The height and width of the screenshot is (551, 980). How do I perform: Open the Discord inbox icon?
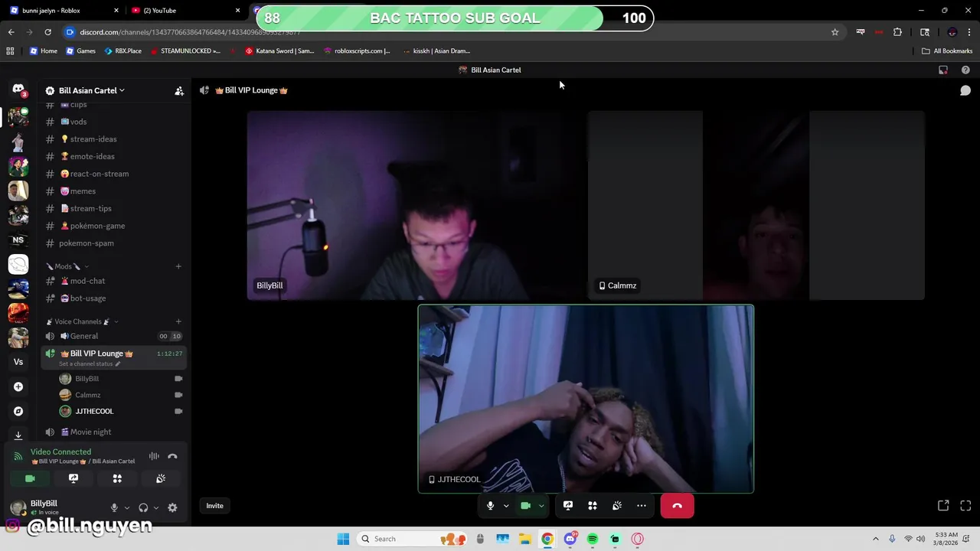pyautogui.click(x=943, y=70)
